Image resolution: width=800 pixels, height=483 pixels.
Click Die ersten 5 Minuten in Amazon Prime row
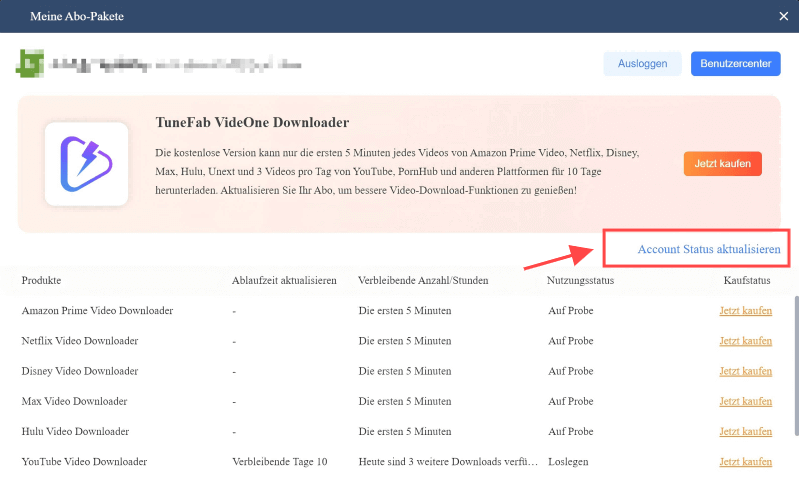[405, 311]
